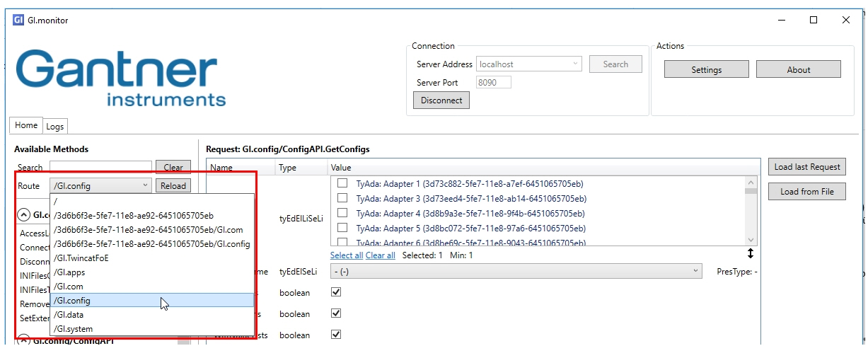This screenshot has width=868, height=358.
Task: Open the Route dropdown showing /GI.config
Action: [100, 186]
